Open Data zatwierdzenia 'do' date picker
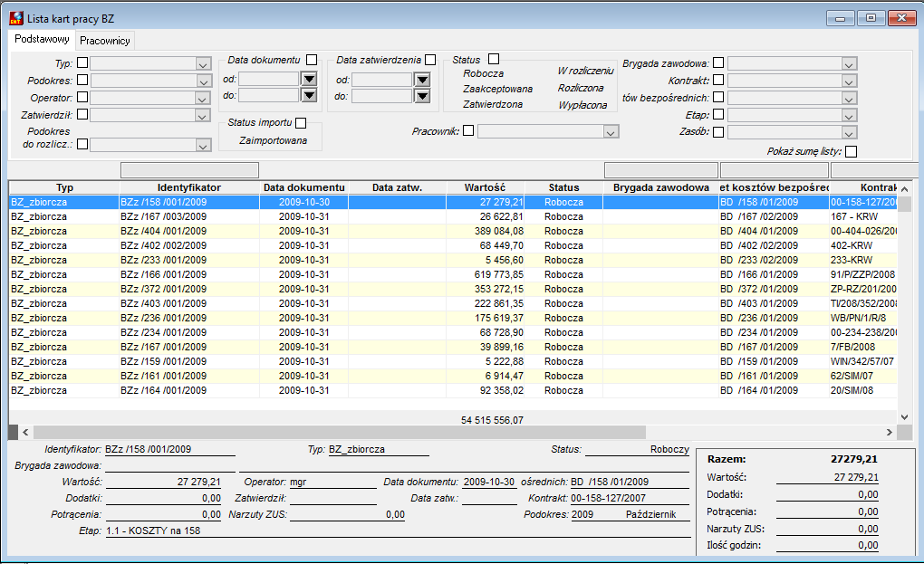This screenshot has height=564, width=924. click(422, 96)
